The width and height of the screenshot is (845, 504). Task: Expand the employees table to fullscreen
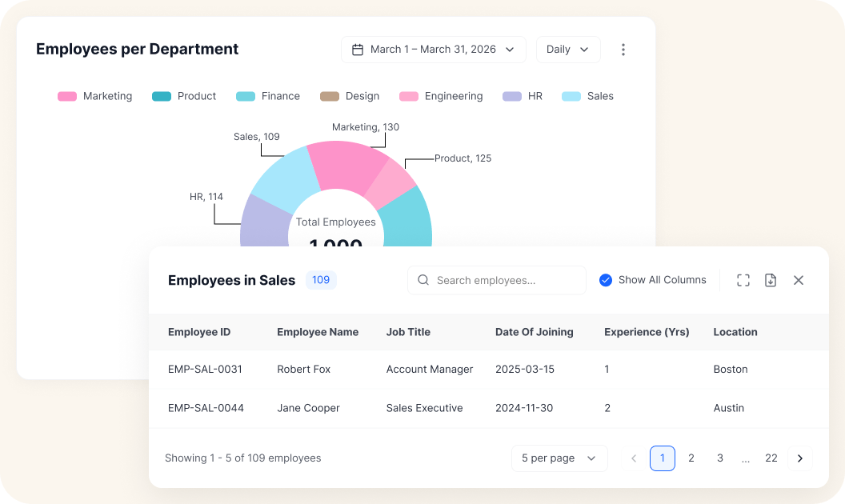743,280
